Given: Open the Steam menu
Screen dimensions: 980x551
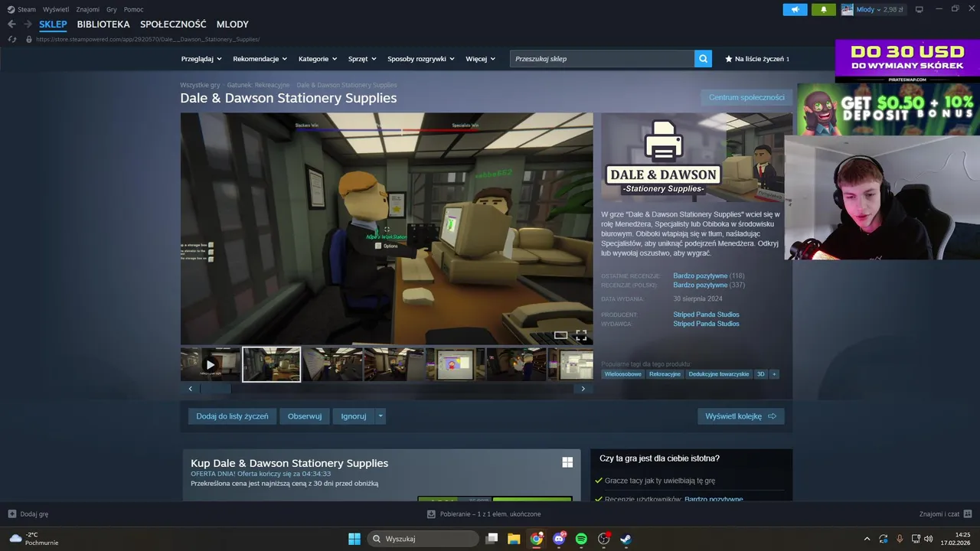Looking at the screenshot, I should (21, 9).
